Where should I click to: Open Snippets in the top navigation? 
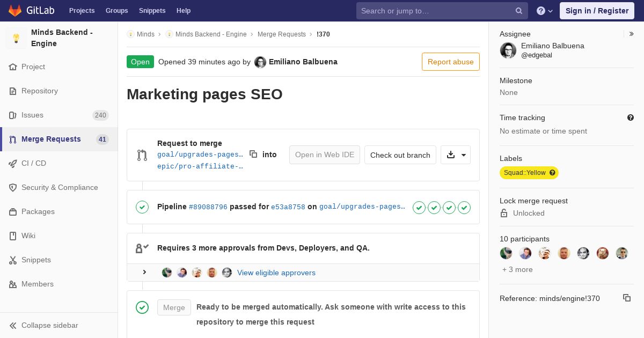pyautogui.click(x=152, y=11)
